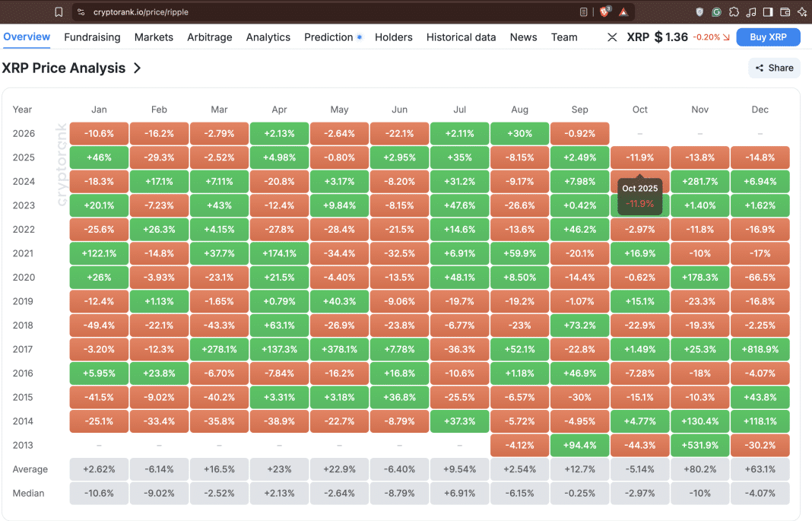Image resolution: width=812 pixels, height=521 pixels.
Task: Select the Sep 2013 cell showing +94.4%
Action: point(579,446)
